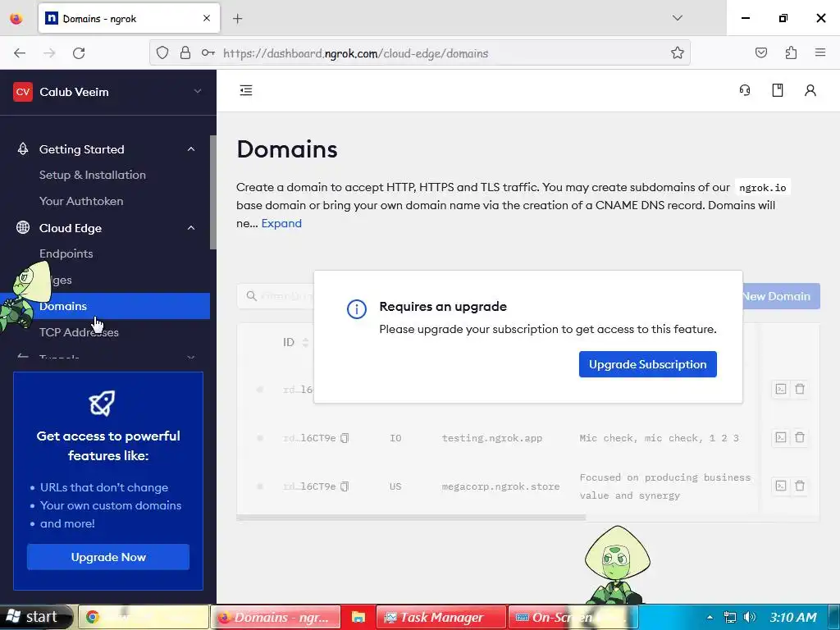Open Firefox tracking protection shield icon
The image size is (840, 630).
(162, 52)
